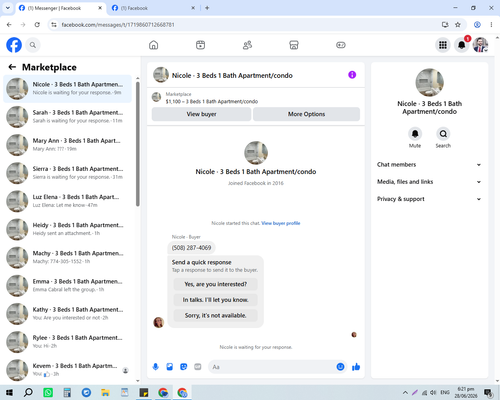Click the back arrow beside Marketplace

point(12,67)
